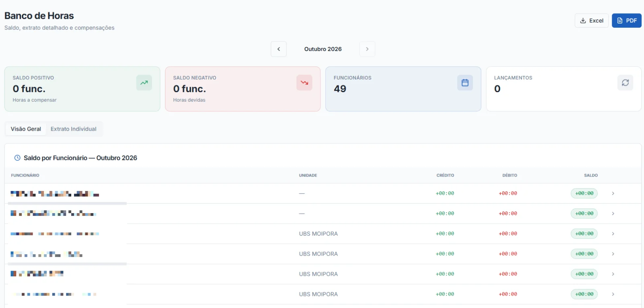Click the FUNCIONÁRIO column header
644x308 pixels.
pos(25,175)
